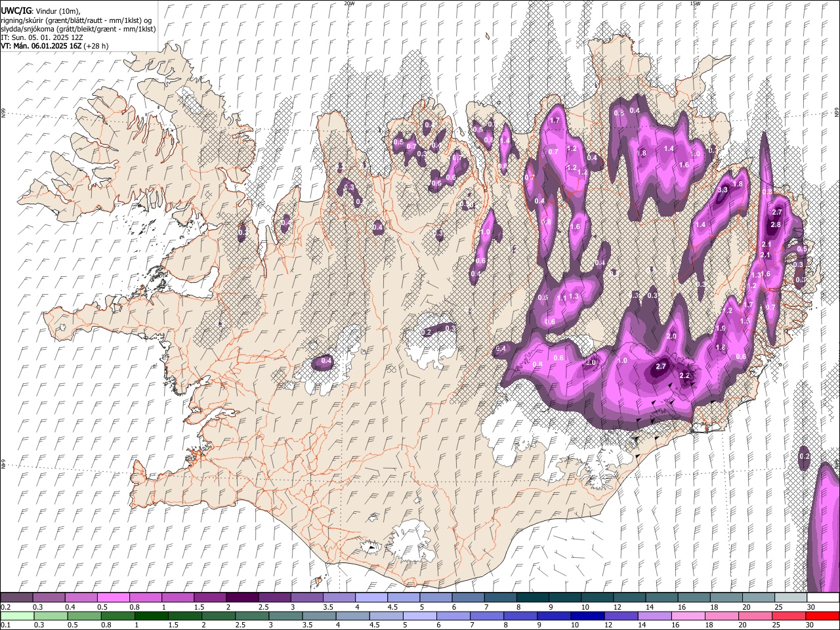Screen dimensions: 840x630
Task: Click the blue swatch labeled 9 in the rain legend
Action: [555, 616]
